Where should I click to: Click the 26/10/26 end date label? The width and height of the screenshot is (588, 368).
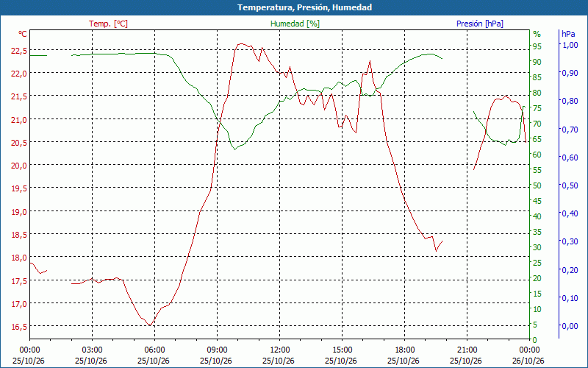tap(528, 361)
